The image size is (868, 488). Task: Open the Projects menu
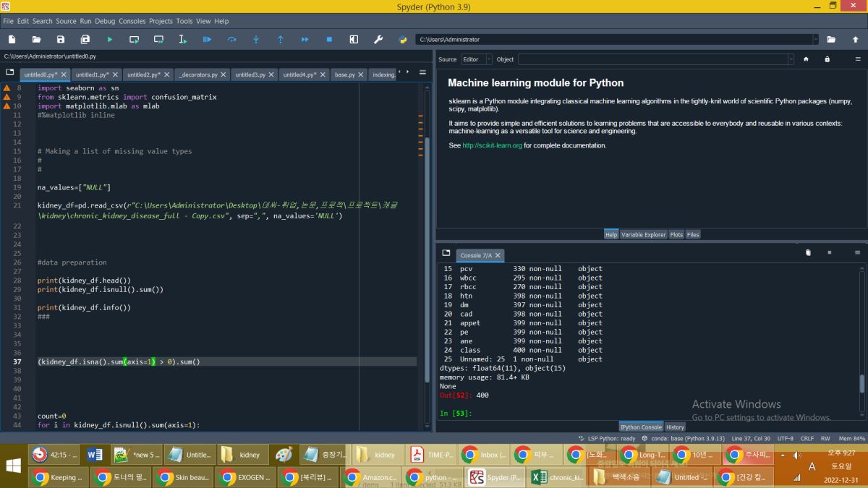(161, 21)
